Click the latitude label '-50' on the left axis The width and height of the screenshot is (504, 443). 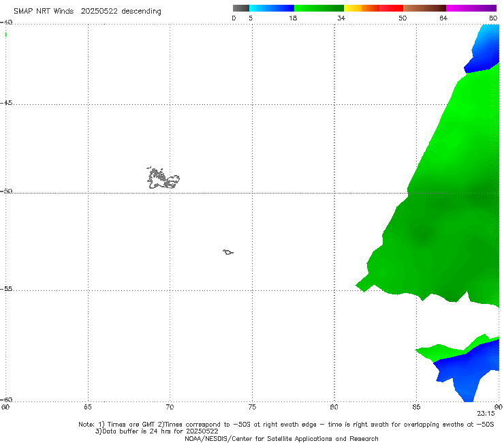(x=6, y=192)
